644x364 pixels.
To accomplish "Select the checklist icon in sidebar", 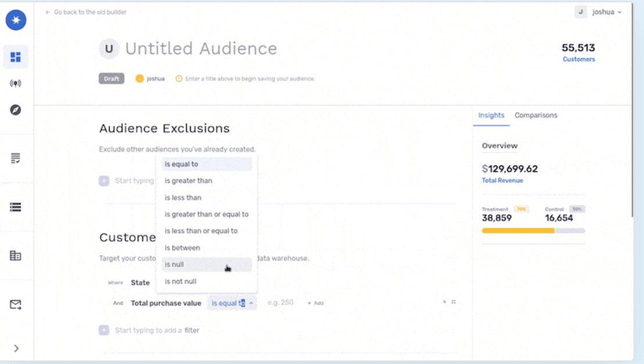I will [x=16, y=157].
